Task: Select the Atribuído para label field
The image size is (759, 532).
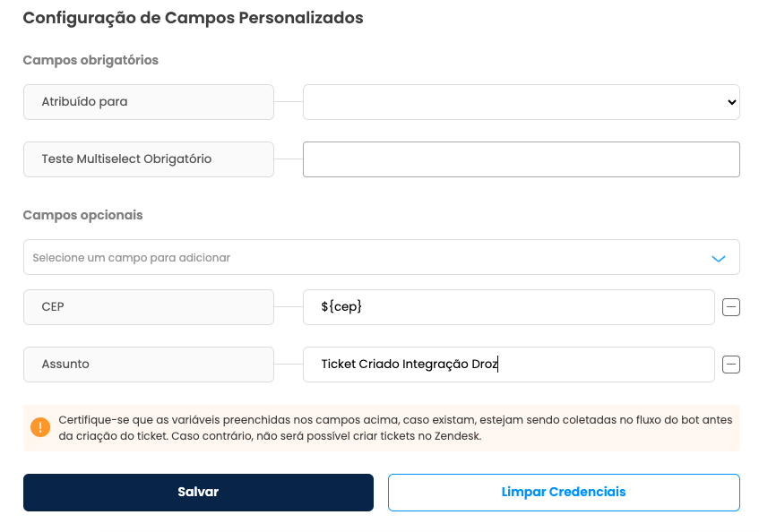Action: (x=149, y=102)
